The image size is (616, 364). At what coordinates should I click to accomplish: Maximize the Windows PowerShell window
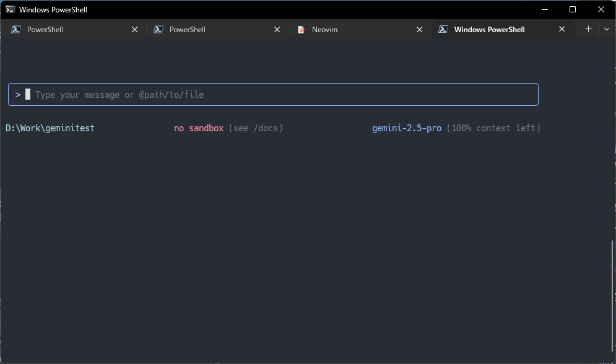[573, 9]
